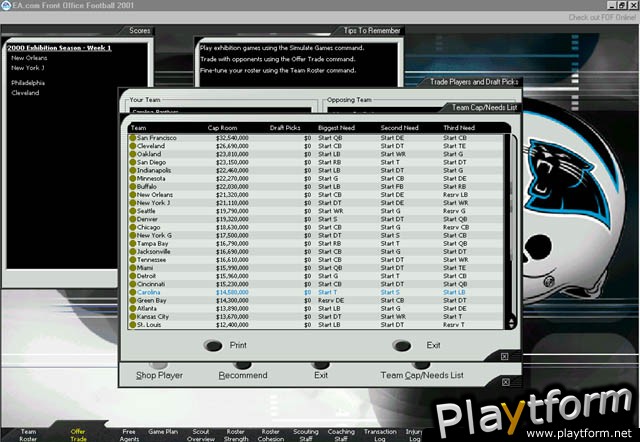The image size is (640, 442).
Task: Click the yellow dot icon beside Tennessee
Action: coord(132,260)
